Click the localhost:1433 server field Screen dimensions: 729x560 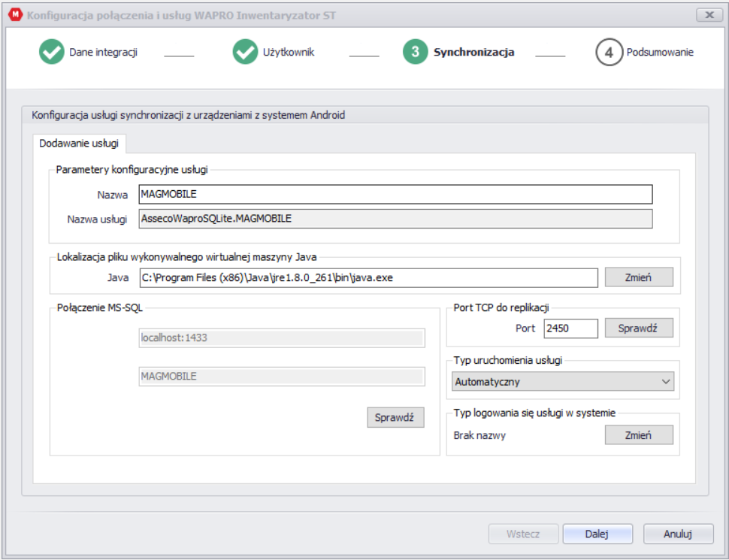(x=282, y=338)
